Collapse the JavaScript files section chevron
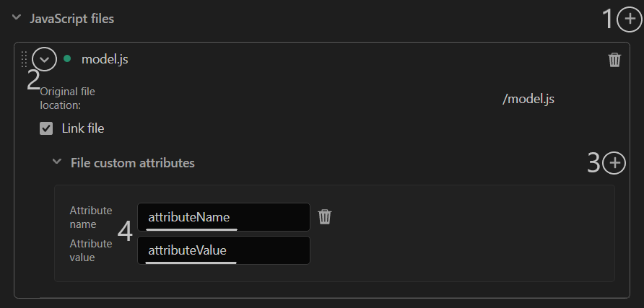The height and width of the screenshot is (308, 644). pos(17,17)
